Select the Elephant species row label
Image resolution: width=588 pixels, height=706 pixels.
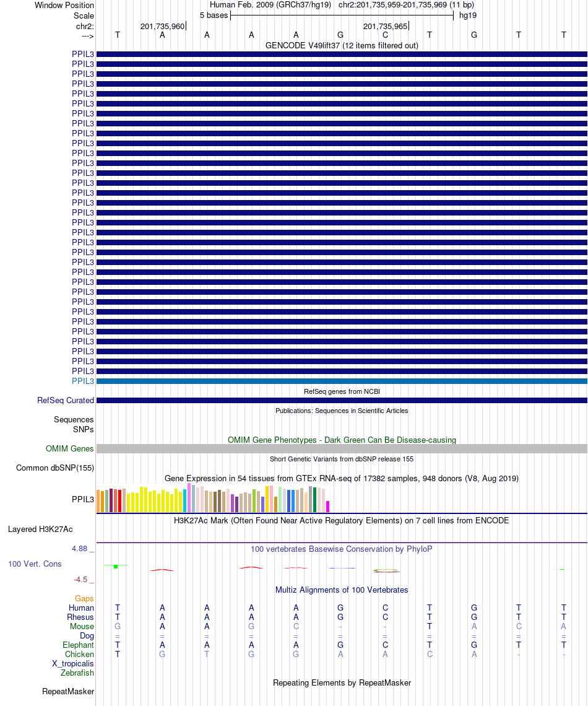click(x=78, y=645)
